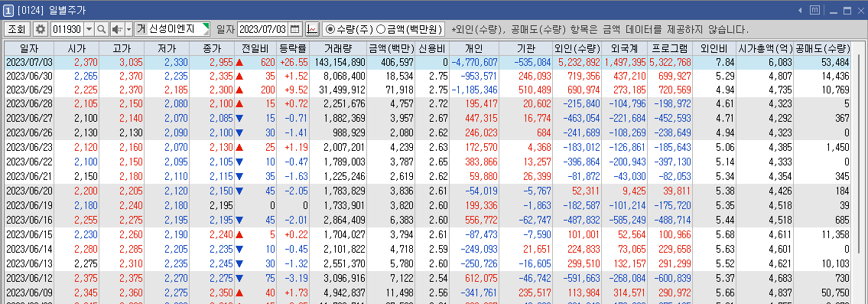This screenshot has height=304, width=868.
Task: Click the 전일비 column header
Action: tap(255, 48)
